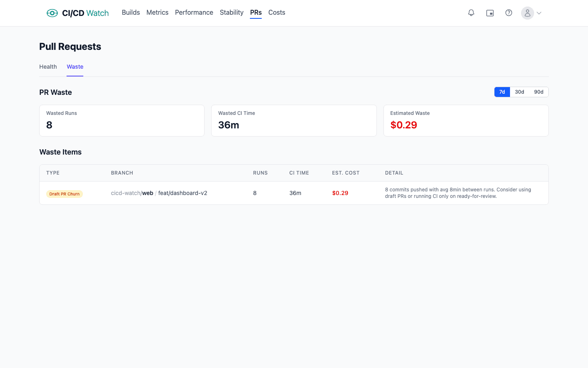Open the Costs page
Screen dimensions: 588x368
[x=276, y=13]
